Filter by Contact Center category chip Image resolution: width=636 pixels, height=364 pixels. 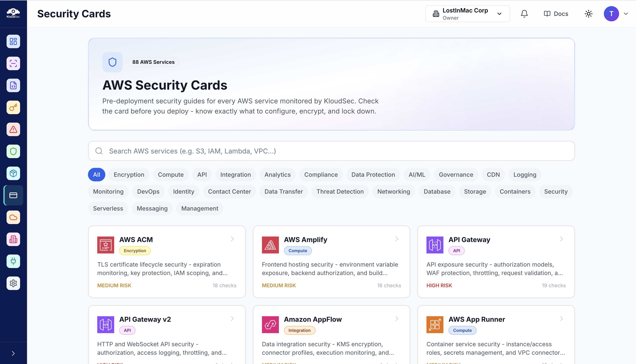click(x=229, y=192)
